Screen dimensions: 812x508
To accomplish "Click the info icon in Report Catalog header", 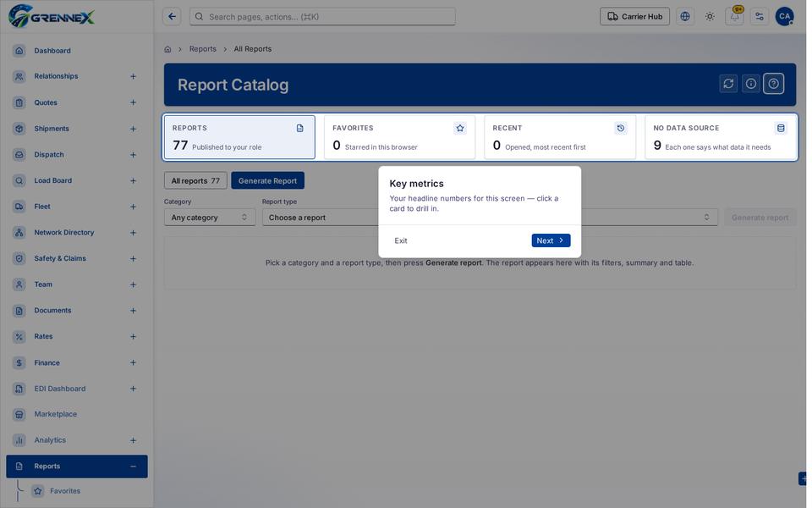I will click(751, 84).
